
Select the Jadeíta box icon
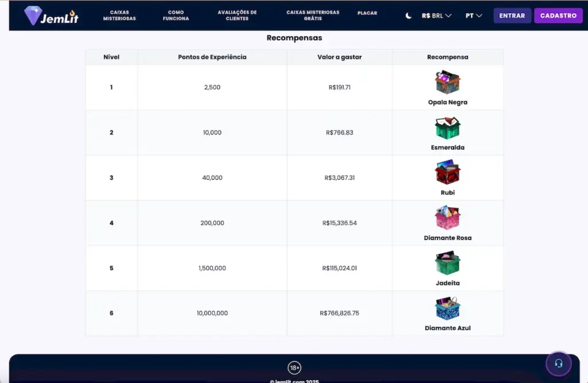(447, 262)
